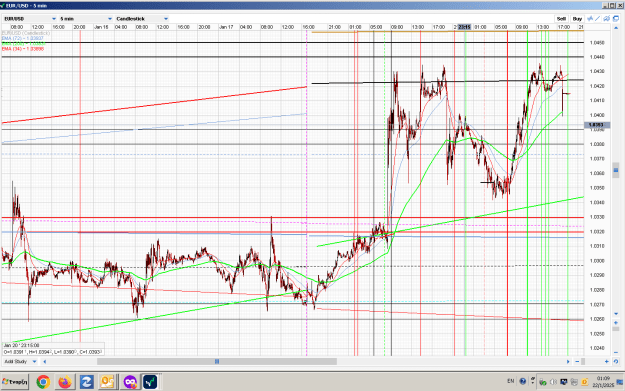625x391 pixels.
Task: Click the Buy button
Action: click(x=577, y=19)
